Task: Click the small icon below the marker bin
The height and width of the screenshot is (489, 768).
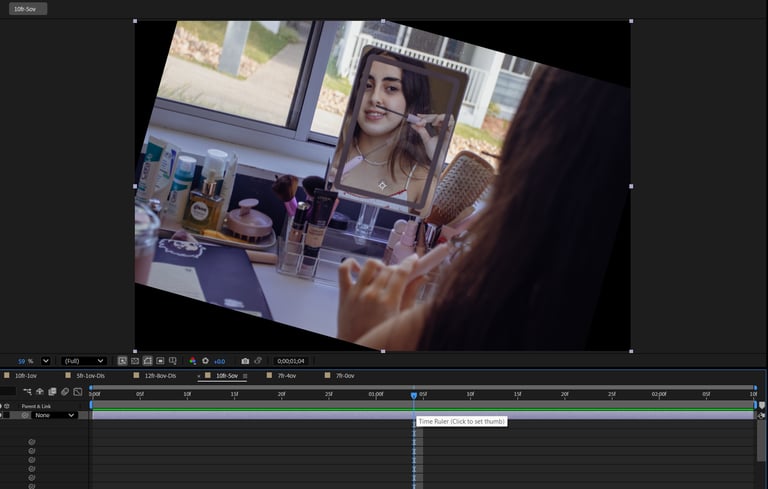Action: pyautogui.click(x=761, y=416)
